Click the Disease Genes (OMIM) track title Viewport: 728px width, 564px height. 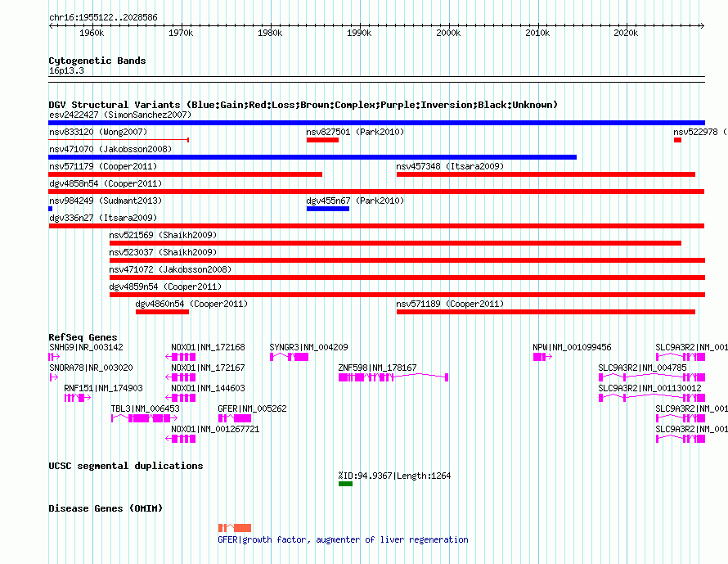106,508
